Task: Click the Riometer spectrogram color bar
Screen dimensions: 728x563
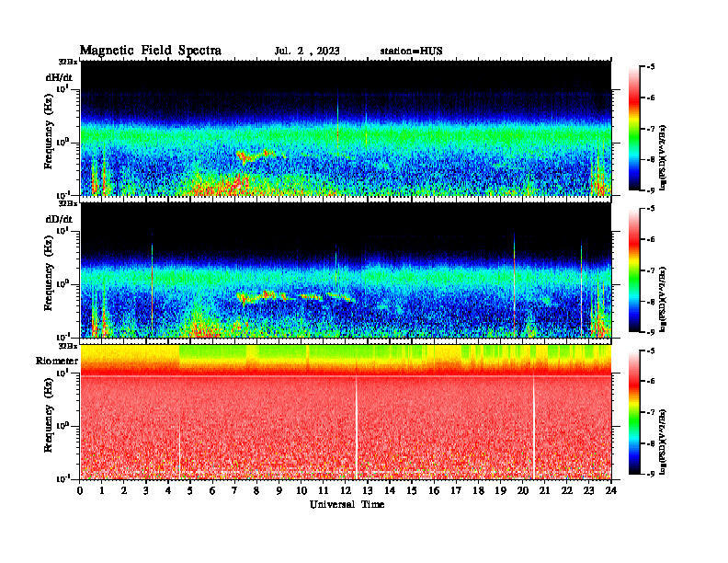Action: coord(634,412)
